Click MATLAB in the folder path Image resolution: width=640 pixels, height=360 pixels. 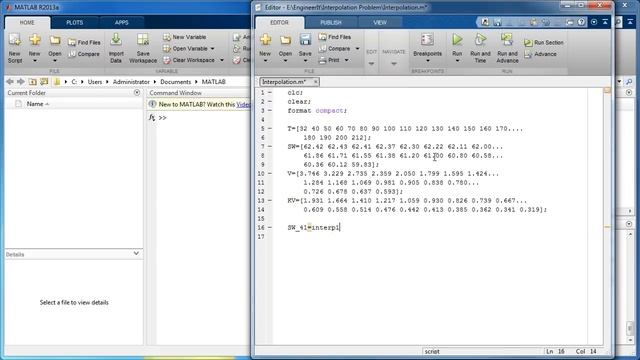coord(214,82)
